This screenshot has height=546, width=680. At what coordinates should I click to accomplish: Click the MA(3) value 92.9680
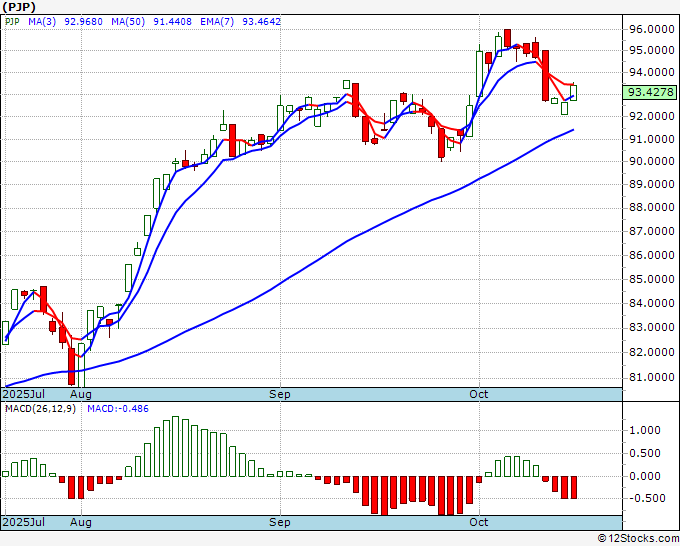(x=83, y=21)
